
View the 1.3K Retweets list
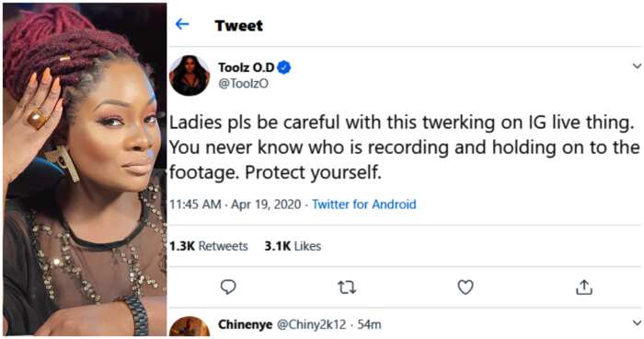click(x=209, y=246)
